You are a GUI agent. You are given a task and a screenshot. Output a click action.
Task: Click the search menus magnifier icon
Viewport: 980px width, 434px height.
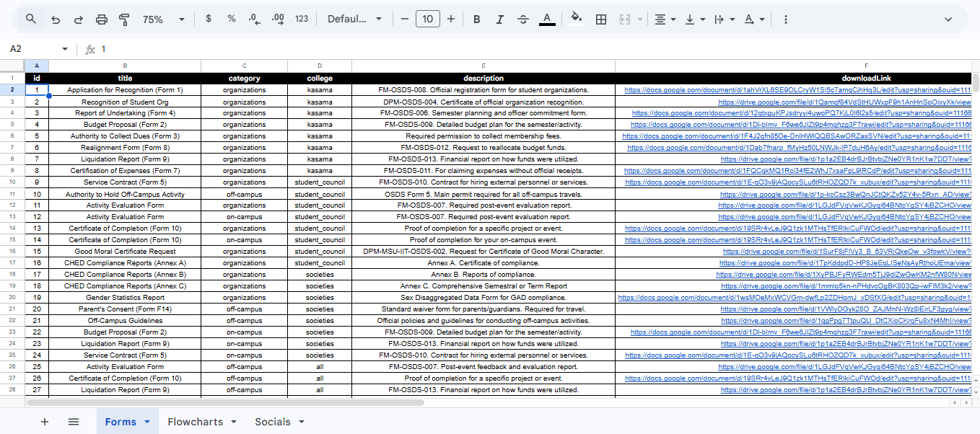31,19
